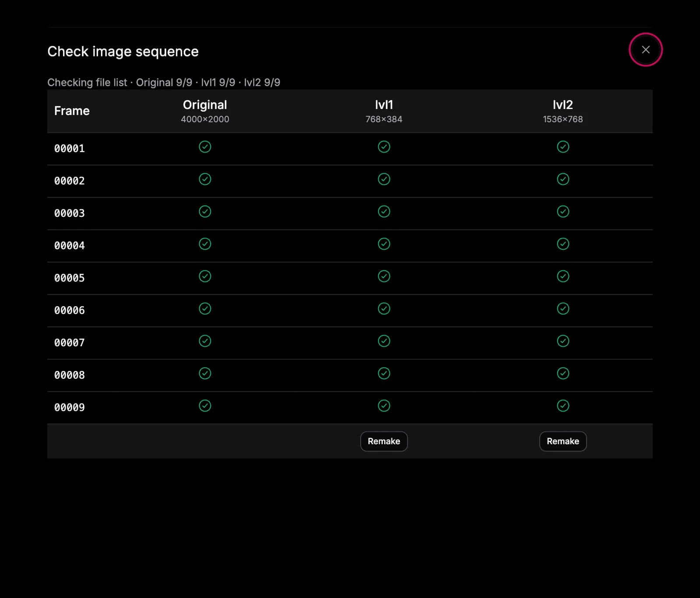
Task: Click the 4000×2000 resolution label
Action: click(205, 119)
